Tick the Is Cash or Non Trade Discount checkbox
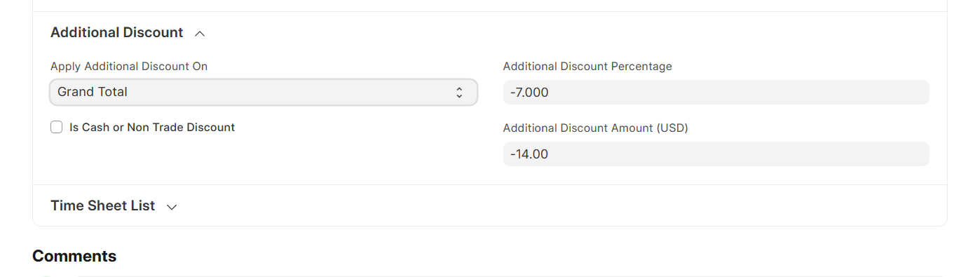Image resolution: width=980 pixels, height=277 pixels. click(x=57, y=128)
